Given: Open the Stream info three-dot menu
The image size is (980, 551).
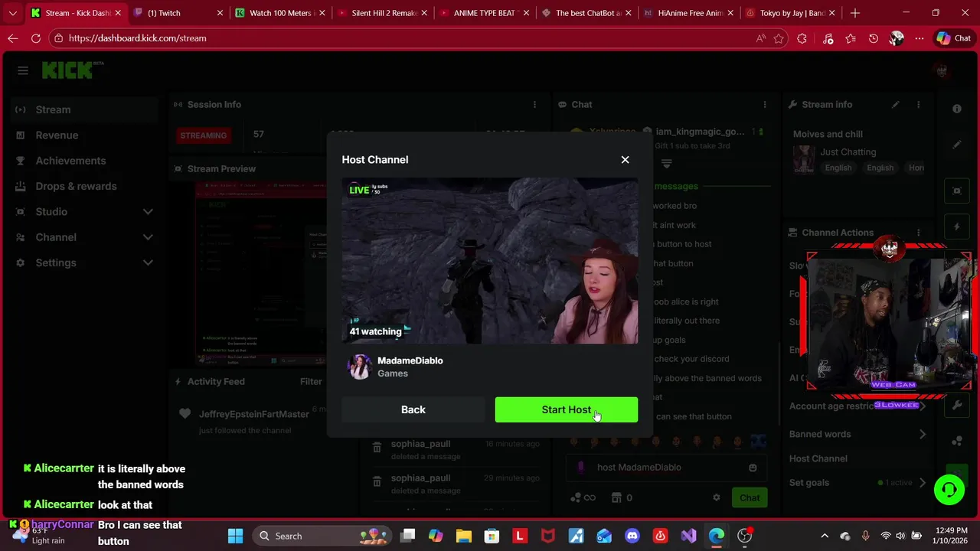Looking at the screenshot, I should (x=918, y=104).
